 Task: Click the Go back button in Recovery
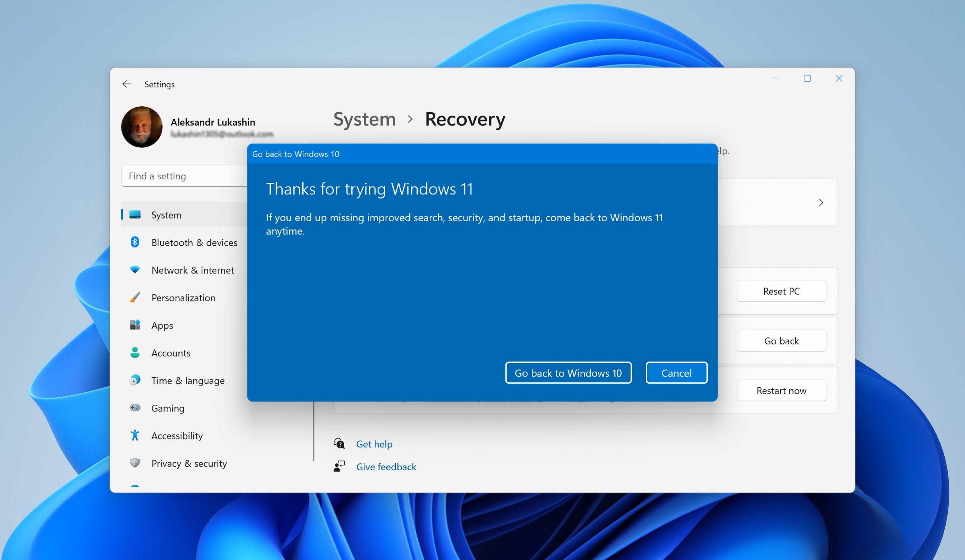(x=781, y=341)
